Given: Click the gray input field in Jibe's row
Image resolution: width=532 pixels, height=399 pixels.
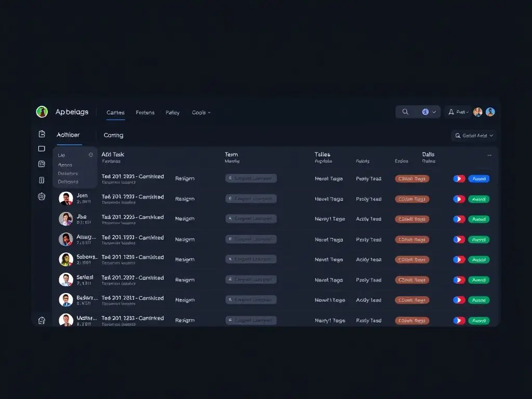Looking at the screenshot, I should coord(251,219).
